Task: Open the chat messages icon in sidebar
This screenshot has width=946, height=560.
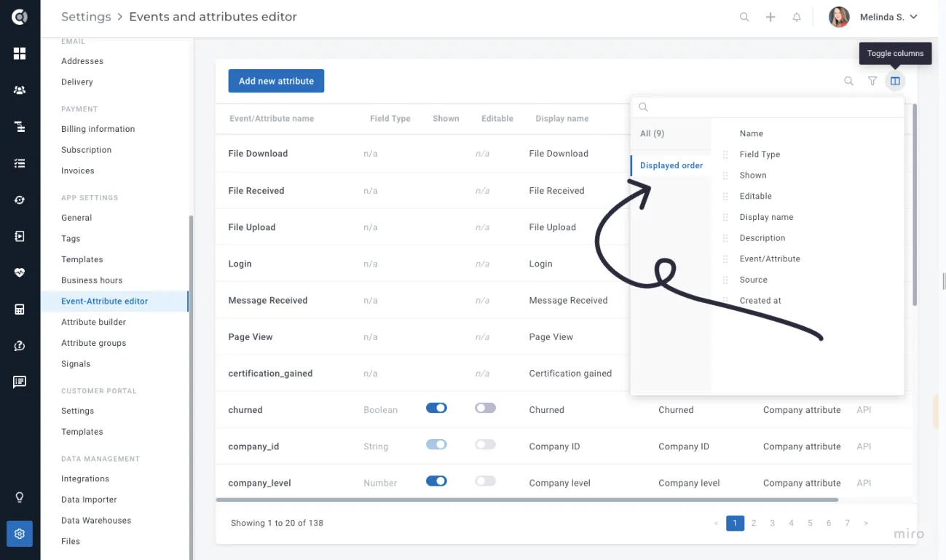Action: 20,382
